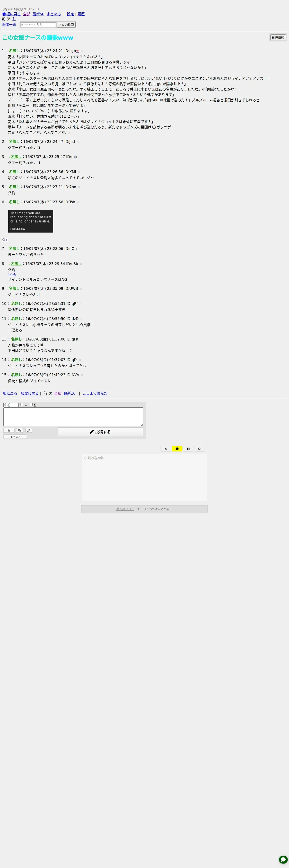The width and height of the screenshot is (289, 868).
Task: Click the faint x icon on post 4
Action: pos(79,172)
